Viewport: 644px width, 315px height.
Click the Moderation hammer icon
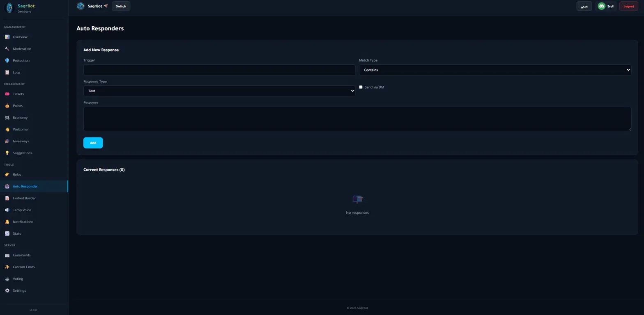coord(7,49)
